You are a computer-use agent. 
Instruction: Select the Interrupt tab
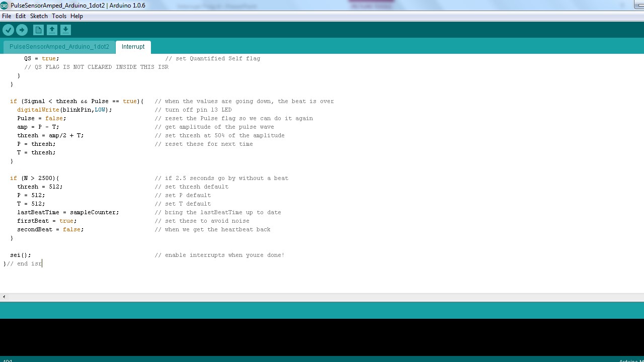pos(133,46)
